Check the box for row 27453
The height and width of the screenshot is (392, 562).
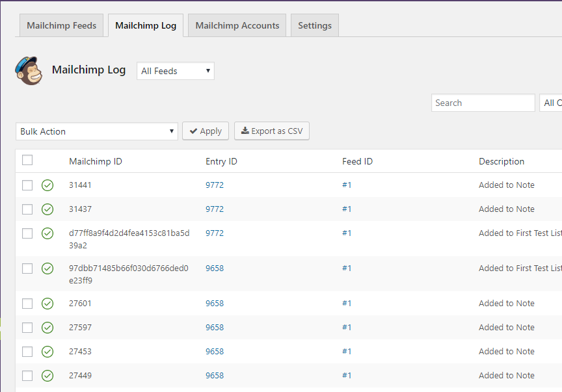coord(27,352)
